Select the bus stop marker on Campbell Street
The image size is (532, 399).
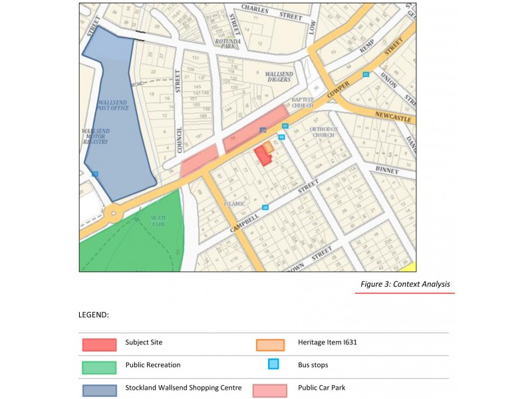pyautogui.click(x=265, y=207)
